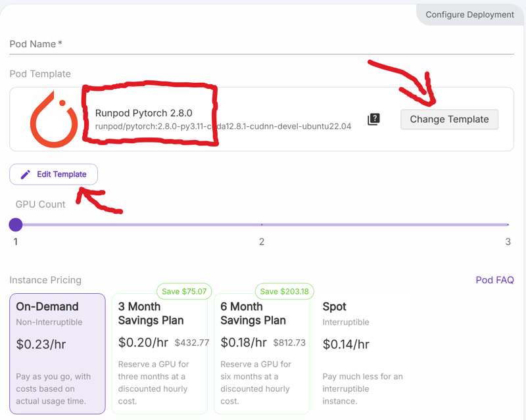Select the 6 Month Savings Plan card
The height and width of the screenshot is (420, 526).
click(262, 354)
